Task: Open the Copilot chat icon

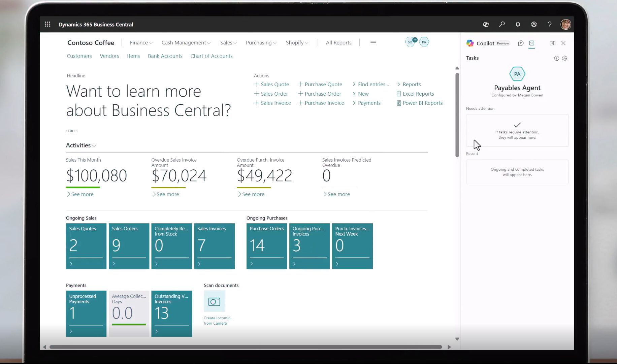Action: pyautogui.click(x=521, y=43)
